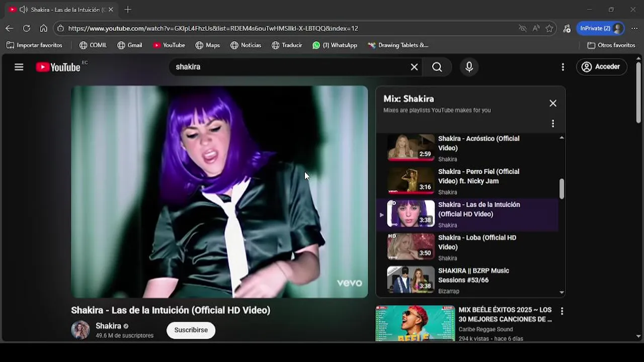
Task: Close the Mix: Shakira playlist panel
Action: coord(553,103)
